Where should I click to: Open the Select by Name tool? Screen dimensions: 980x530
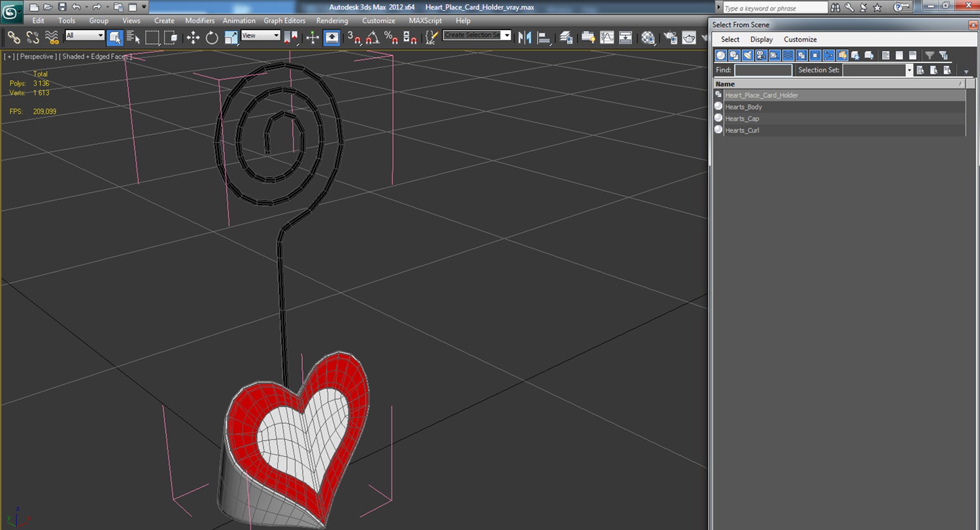pyautogui.click(x=133, y=37)
